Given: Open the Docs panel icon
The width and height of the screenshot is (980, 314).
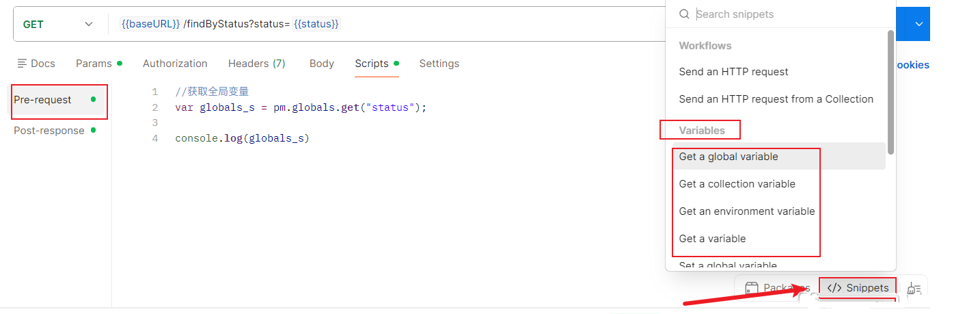Looking at the screenshot, I should click(x=22, y=64).
